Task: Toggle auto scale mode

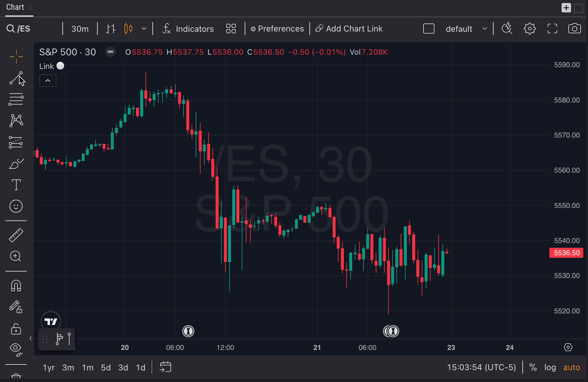Action: pos(571,367)
